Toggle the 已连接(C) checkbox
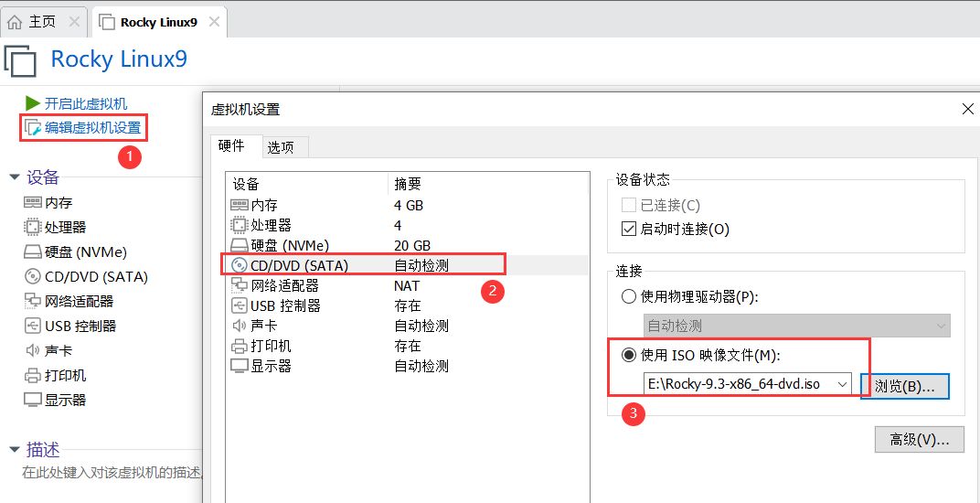Image resolution: width=980 pixels, height=503 pixels. tap(629, 205)
